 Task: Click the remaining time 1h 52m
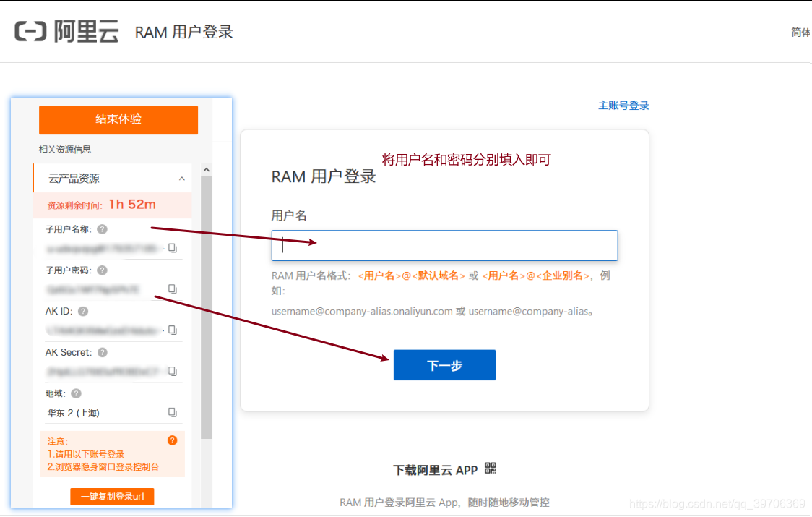point(133,205)
